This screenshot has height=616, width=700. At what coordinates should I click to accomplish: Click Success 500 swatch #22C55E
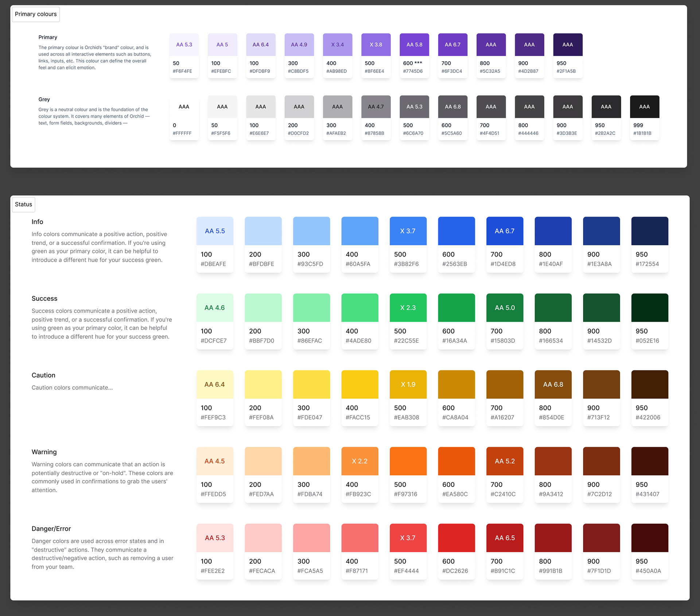tap(408, 308)
